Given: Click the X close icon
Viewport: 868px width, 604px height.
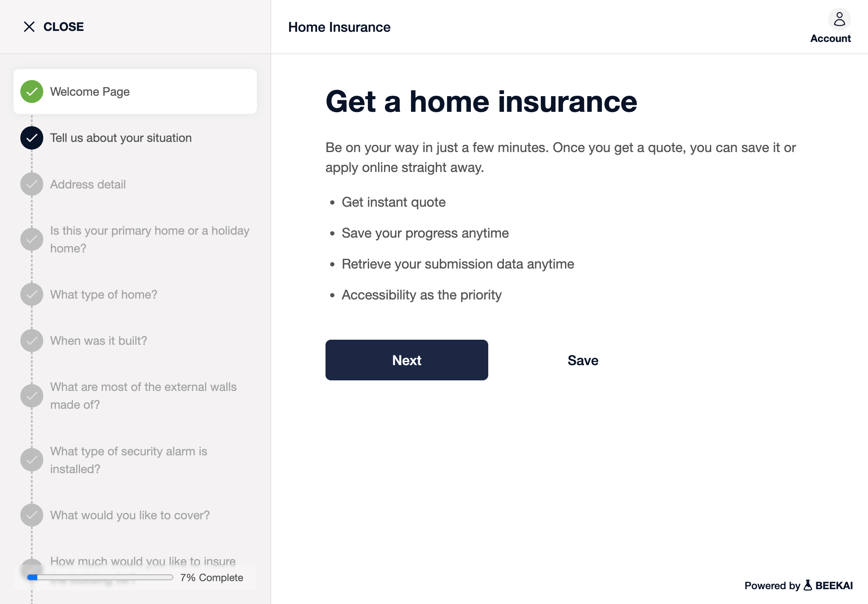Looking at the screenshot, I should [x=29, y=27].
